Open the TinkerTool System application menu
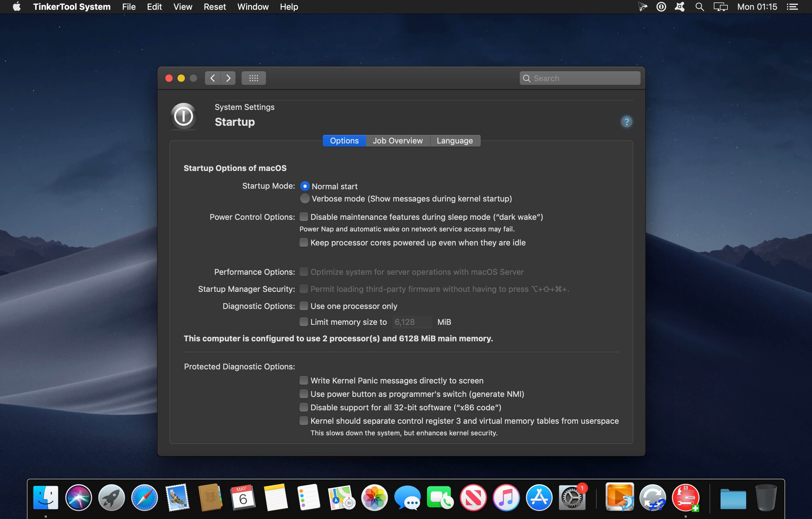This screenshot has height=519, width=812. click(72, 7)
